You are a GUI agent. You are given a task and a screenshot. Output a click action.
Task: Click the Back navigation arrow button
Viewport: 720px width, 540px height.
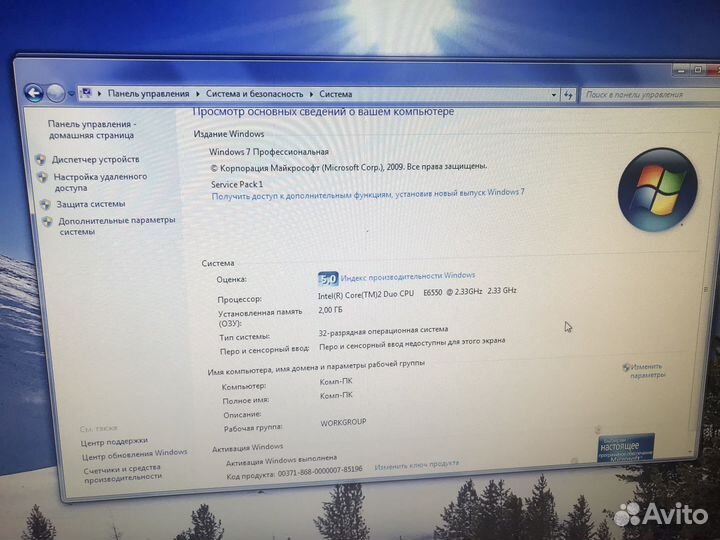pyautogui.click(x=33, y=92)
